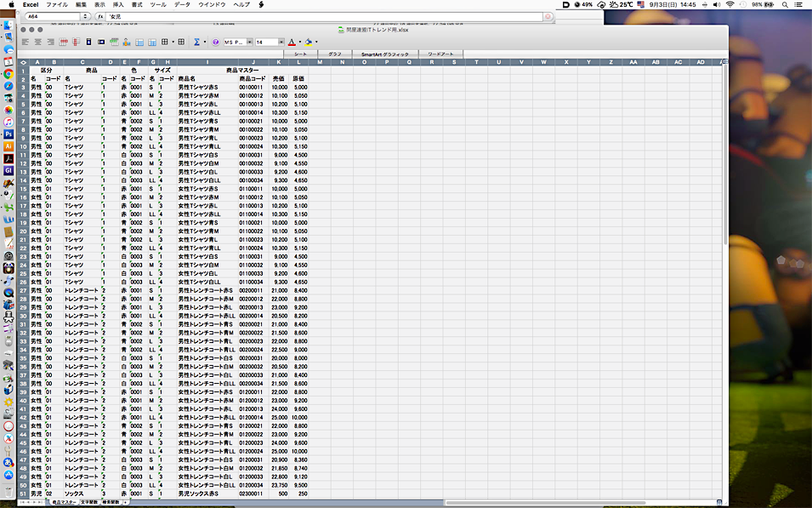Click the formula bar input field
Screen dimensions: 812x508
tap(324, 16)
